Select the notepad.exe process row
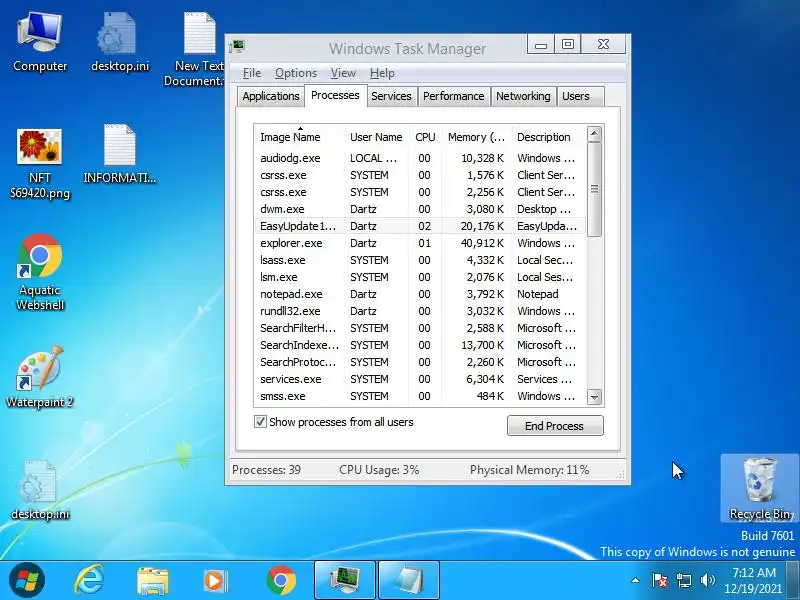This screenshot has width=800, height=600. click(420, 294)
